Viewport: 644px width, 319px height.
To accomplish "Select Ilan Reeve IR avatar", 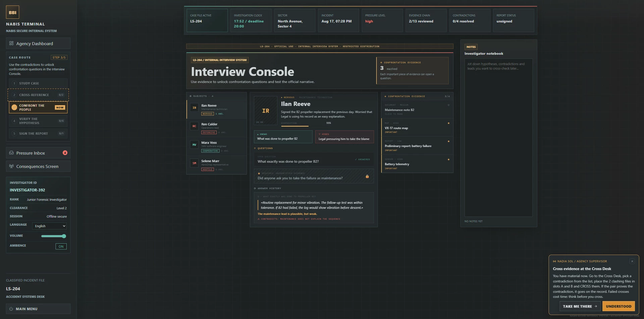I will click(x=194, y=108).
